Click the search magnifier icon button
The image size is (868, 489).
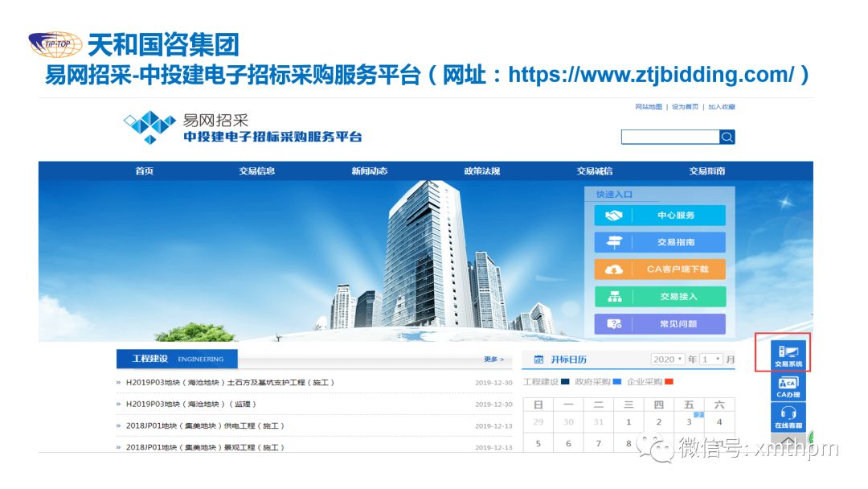coord(727,137)
